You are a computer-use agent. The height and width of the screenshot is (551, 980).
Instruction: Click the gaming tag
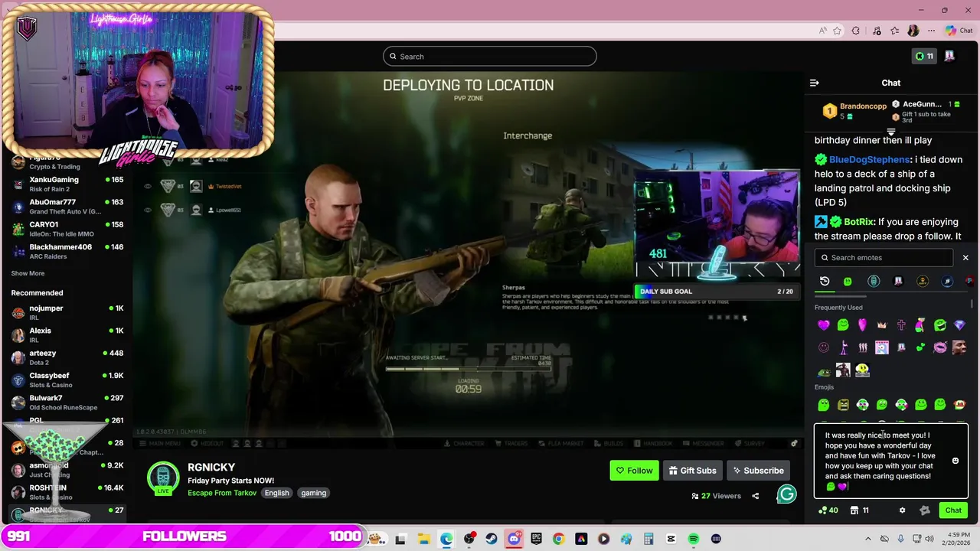(x=314, y=493)
